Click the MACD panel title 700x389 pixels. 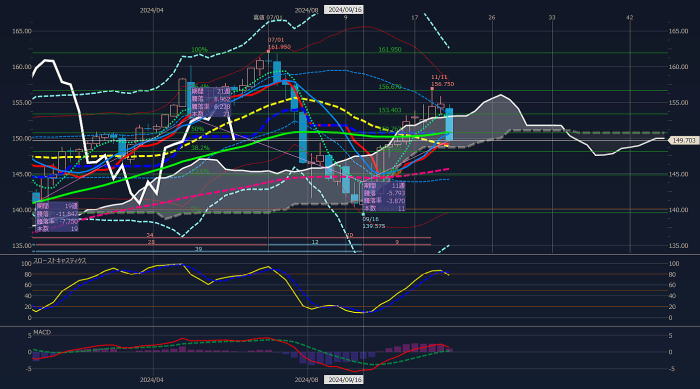42,332
